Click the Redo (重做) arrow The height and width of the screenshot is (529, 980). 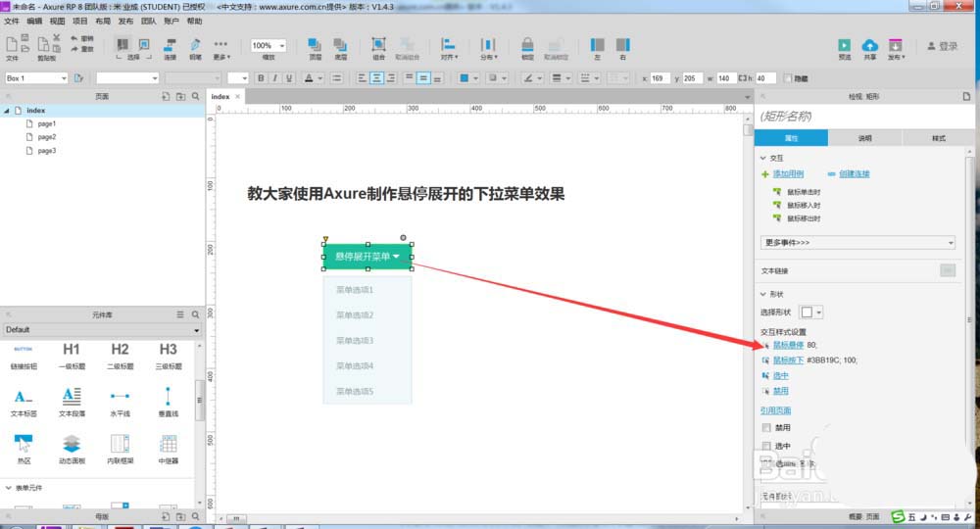pyautogui.click(x=75, y=49)
